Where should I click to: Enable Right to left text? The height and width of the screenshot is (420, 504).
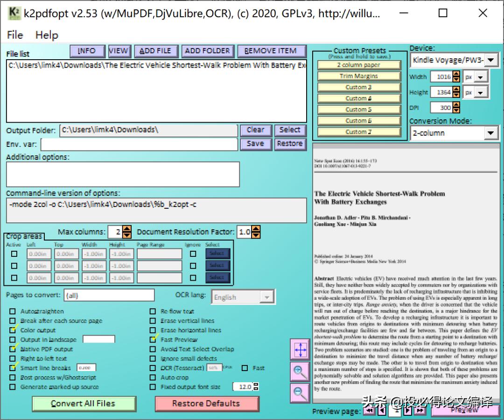coord(13,358)
